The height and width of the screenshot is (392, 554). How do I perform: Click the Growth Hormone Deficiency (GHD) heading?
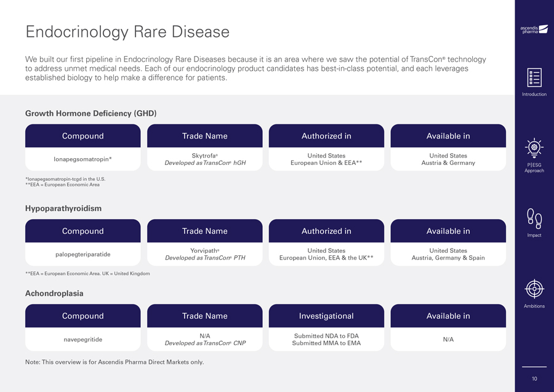pyautogui.click(x=91, y=113)
